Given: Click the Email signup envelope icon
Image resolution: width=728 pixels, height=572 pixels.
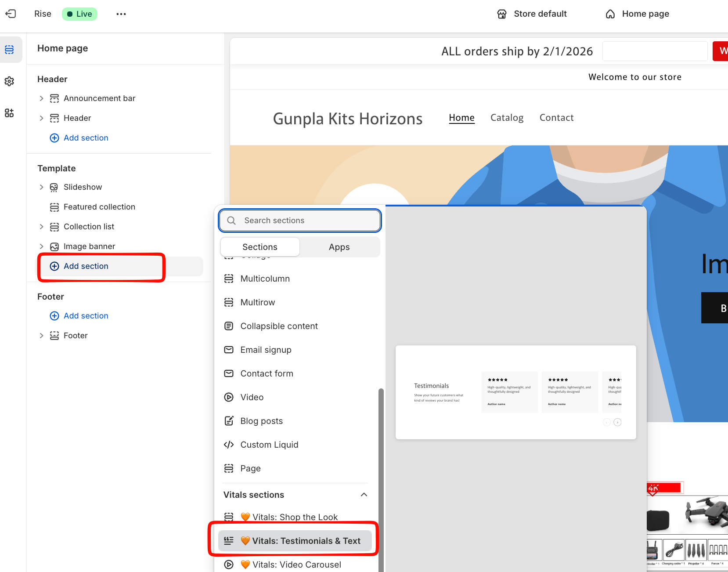Looking at the screenshot, I should point(229,350).
